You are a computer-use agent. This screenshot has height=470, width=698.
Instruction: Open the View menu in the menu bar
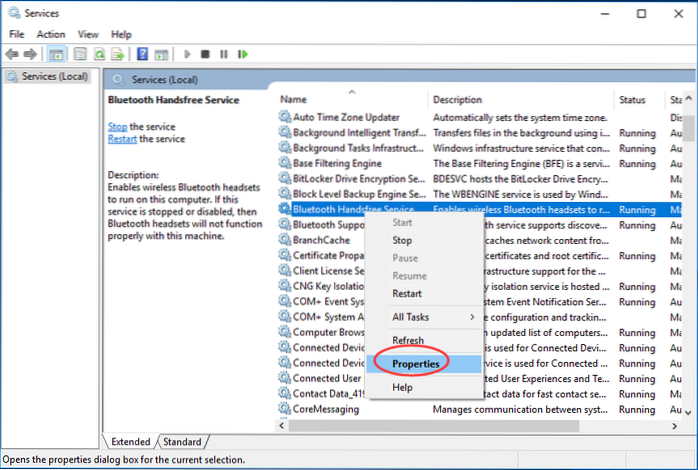tap(88, 34)
